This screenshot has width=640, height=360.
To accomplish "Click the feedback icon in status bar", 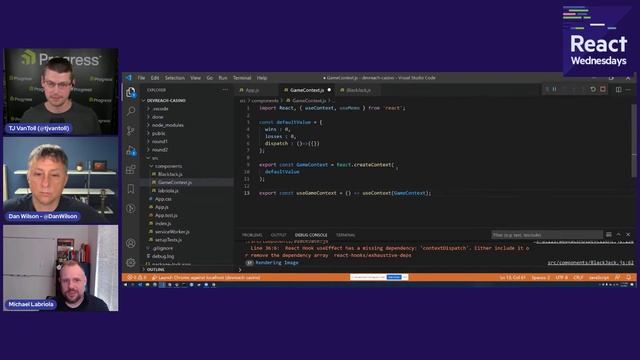I will 618,278.
